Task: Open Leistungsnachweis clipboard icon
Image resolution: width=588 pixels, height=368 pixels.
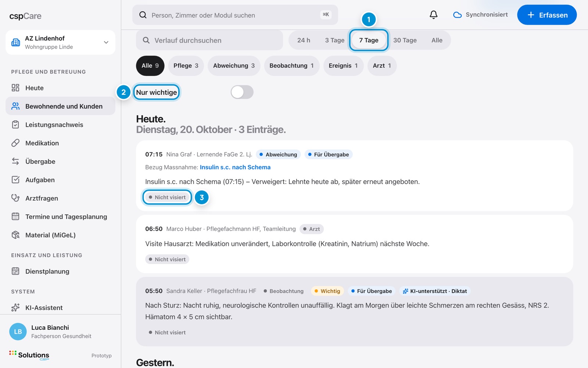Action: [x=15, y=124]
